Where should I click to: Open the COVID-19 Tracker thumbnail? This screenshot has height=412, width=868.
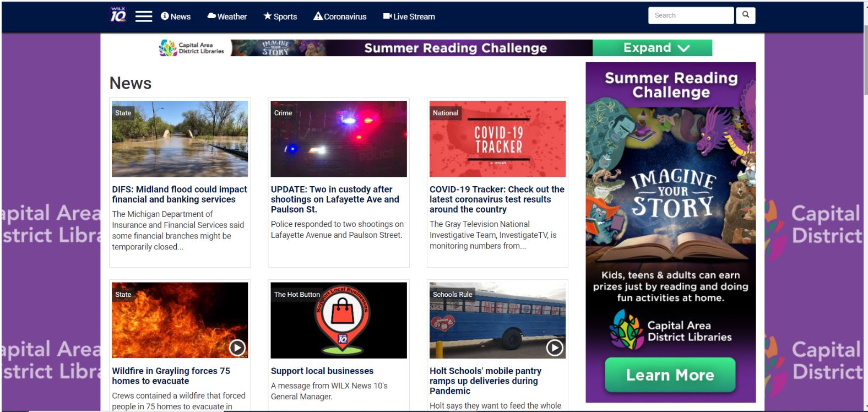click(497, 139)
